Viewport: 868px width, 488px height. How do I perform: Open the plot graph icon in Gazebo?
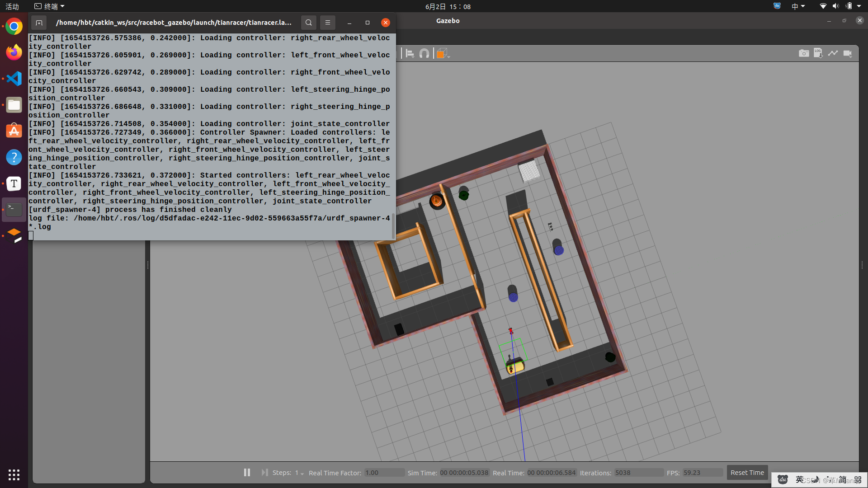pos(833,53)
